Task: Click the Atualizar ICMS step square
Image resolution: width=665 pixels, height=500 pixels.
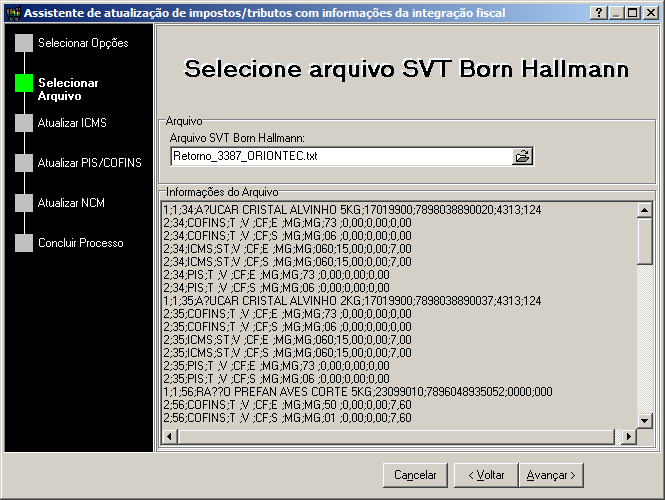Action: 24,123
